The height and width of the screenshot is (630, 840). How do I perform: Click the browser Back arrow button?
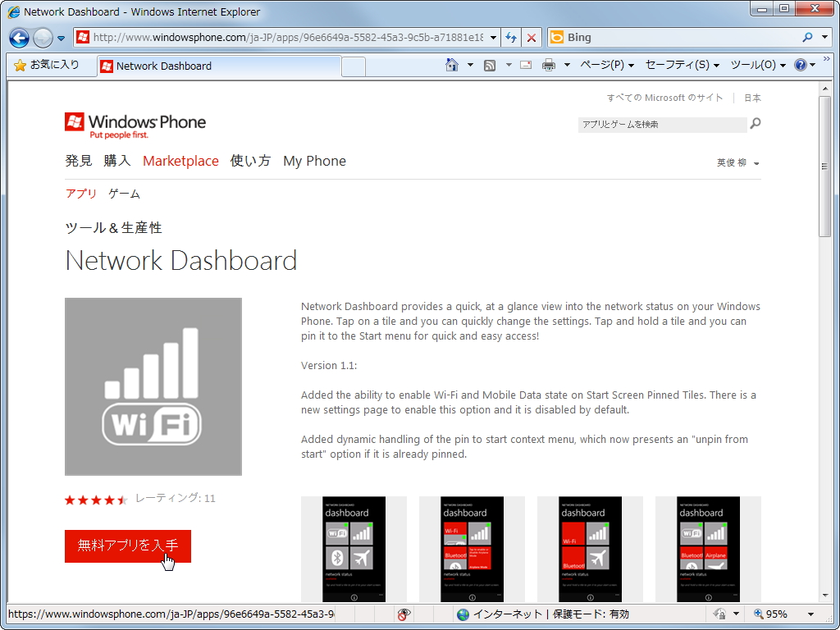(x=20, y=38)
